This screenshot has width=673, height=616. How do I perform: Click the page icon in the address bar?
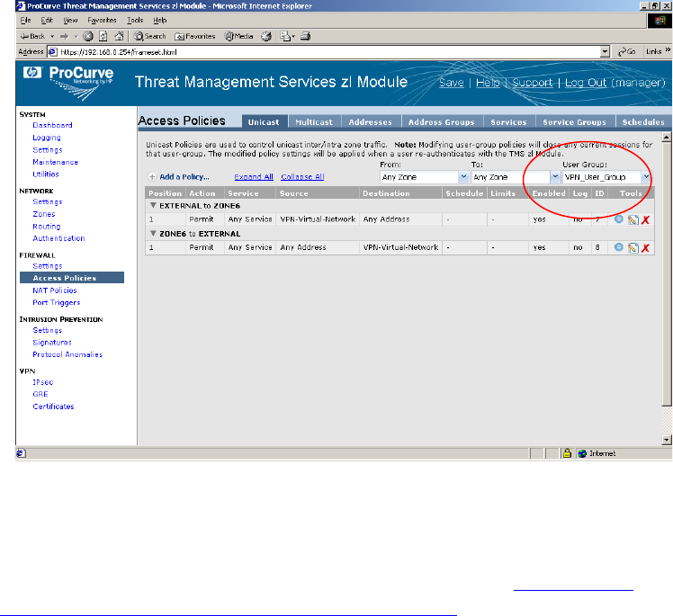point(53,52)
